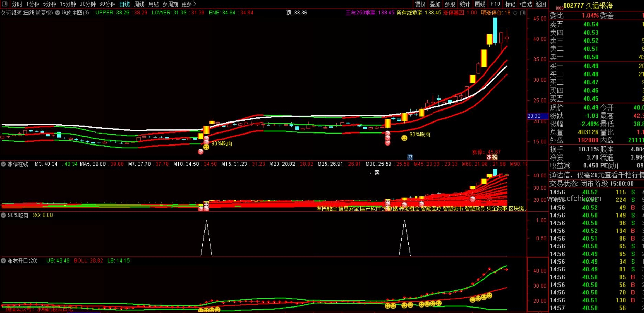Click the 画线 drawing button

pyautogui.click(x=480, y=4)
